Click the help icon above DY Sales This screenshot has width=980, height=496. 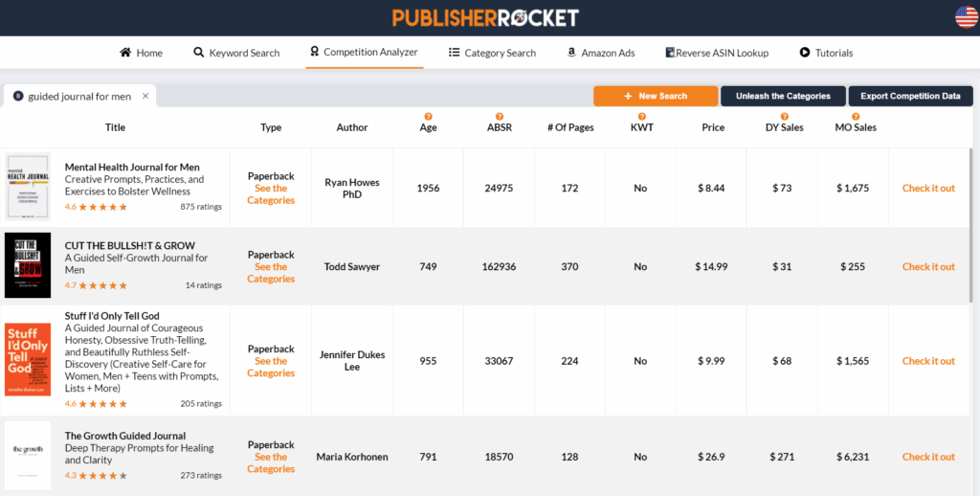coord(784,116)
